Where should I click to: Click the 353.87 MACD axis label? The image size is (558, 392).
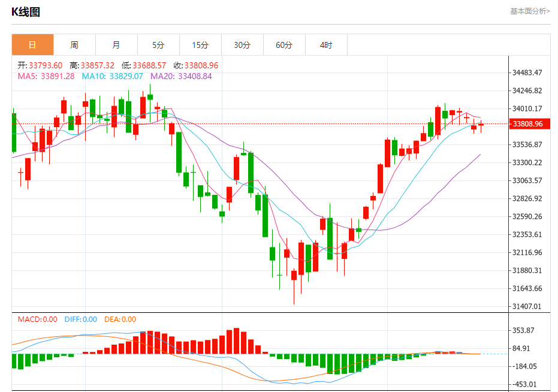523,330
